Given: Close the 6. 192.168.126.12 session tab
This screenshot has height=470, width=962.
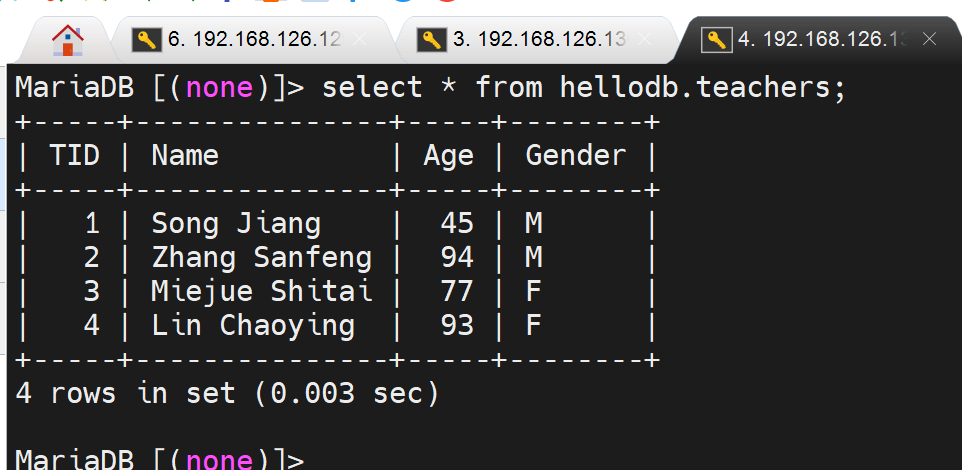Looking at the screenshot, I should tap(361, 40).
